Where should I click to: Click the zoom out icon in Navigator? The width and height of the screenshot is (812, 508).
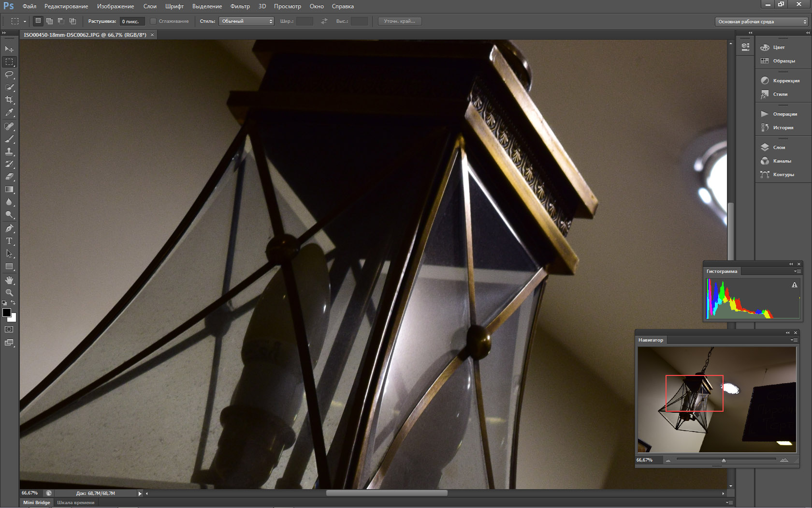pyautogui.click(x=668, y=460)
